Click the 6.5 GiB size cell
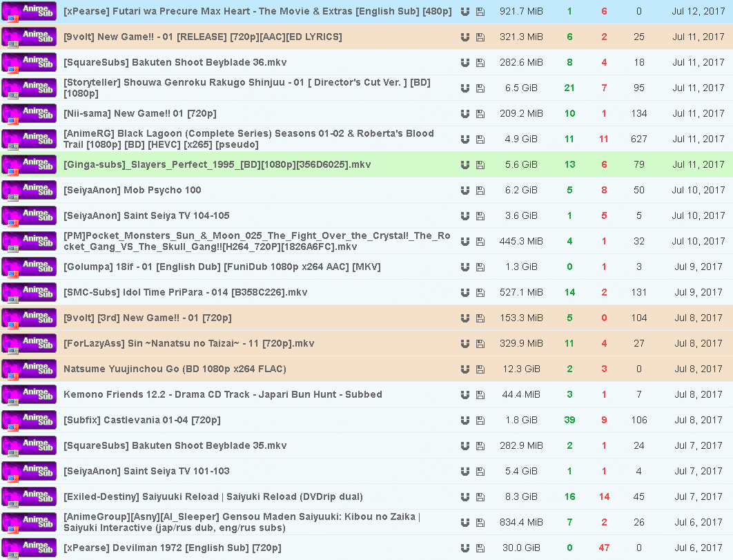733x560 pixels. (x=521, y=88)
